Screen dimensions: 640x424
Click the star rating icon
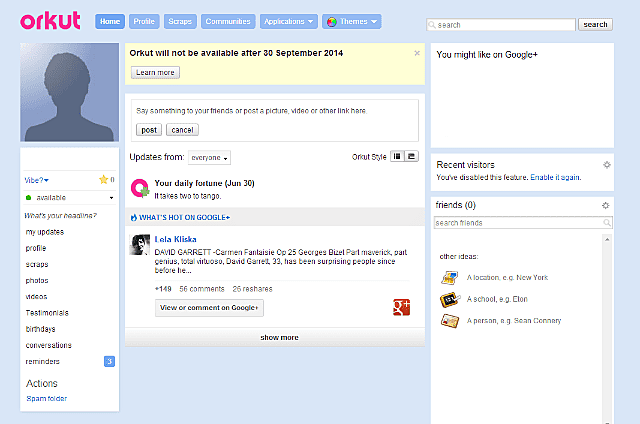(x=103, y=180)
